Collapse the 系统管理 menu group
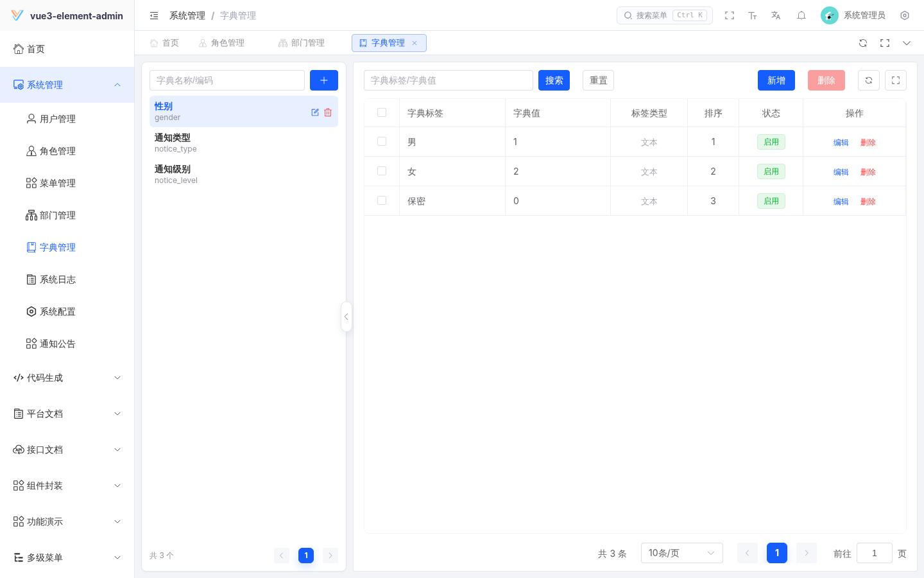The width and height of the screenshot is (924, 578). coord(67,85)
